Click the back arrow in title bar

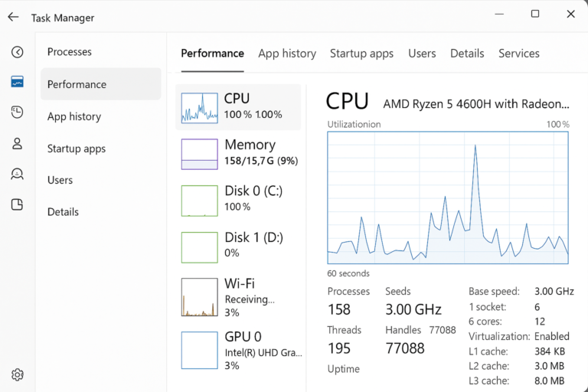pos(13,17)
